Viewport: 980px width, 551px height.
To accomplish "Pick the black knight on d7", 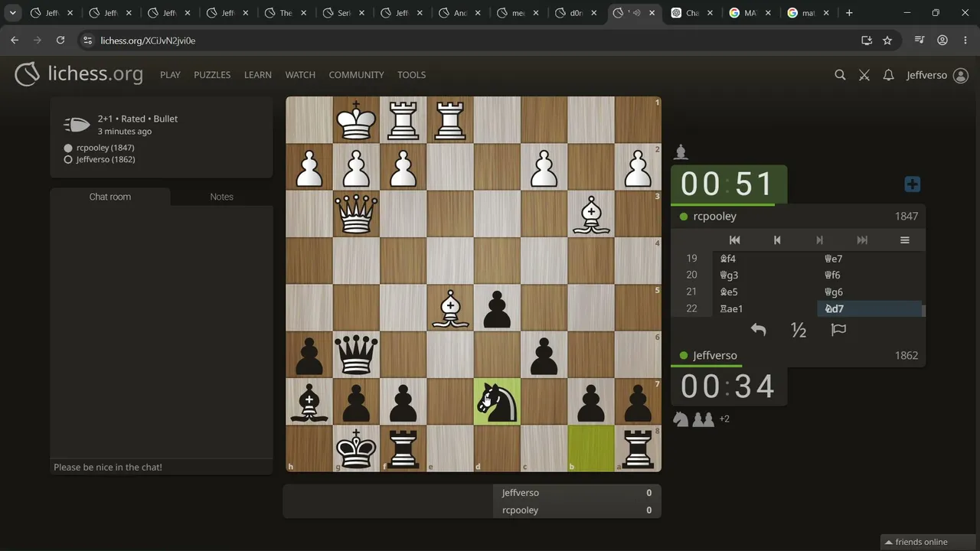I will 497,401.
